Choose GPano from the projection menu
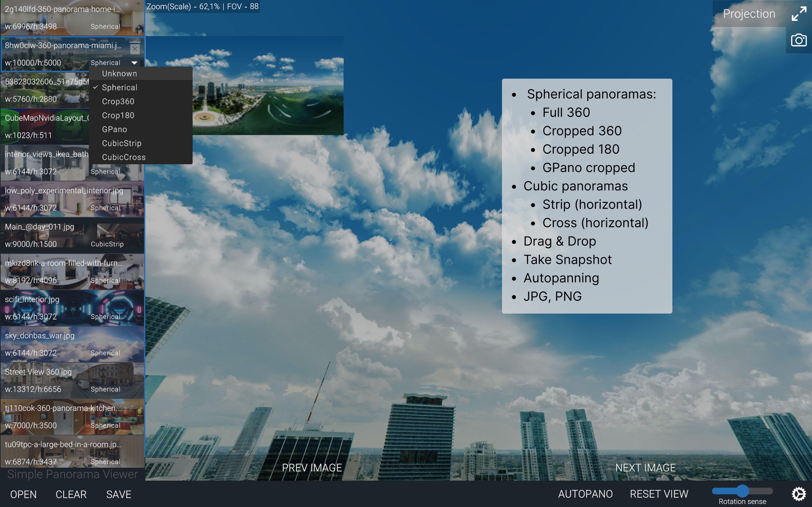 coord(141,129)
